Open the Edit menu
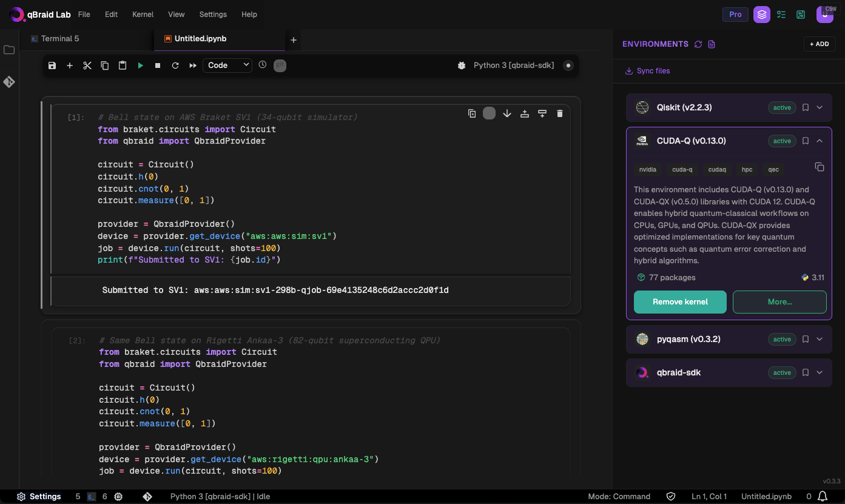845x504 pixels. tap(111, 15)
